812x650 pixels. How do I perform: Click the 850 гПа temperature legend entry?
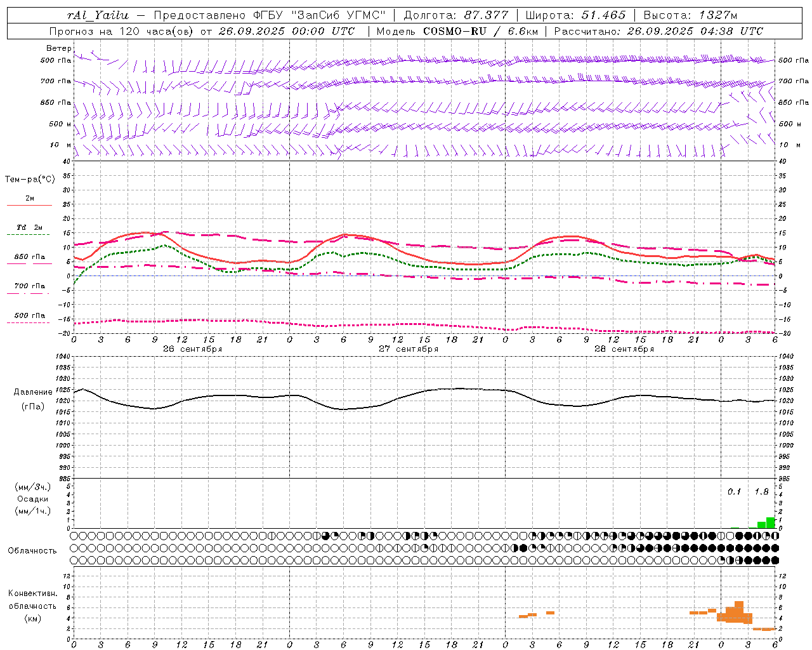click(30, 257)
